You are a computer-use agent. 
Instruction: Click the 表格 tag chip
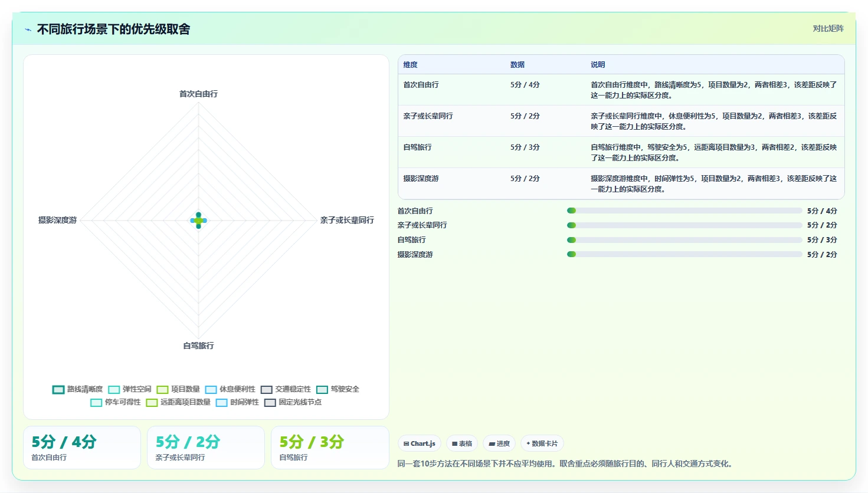pos(462,443)
